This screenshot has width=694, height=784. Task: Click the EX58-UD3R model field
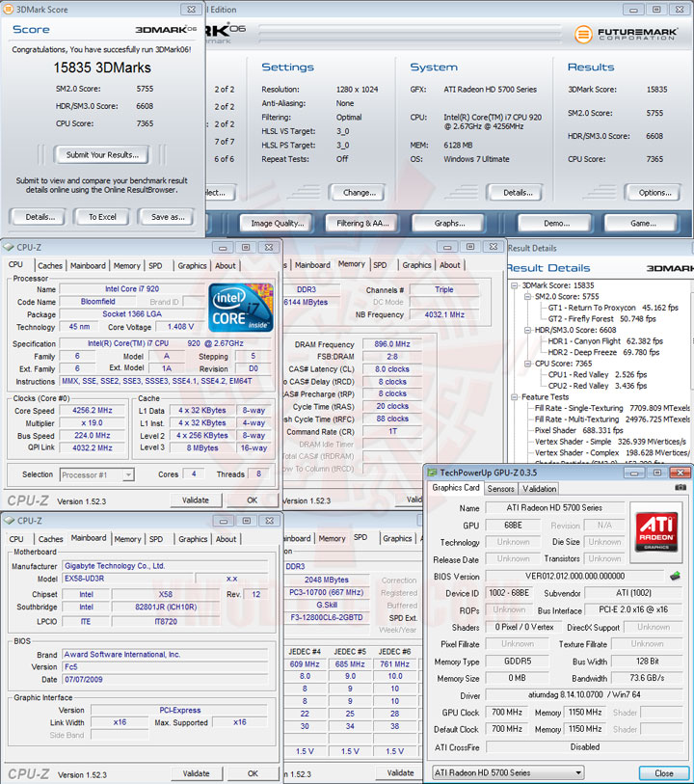(x=128, y=579)
